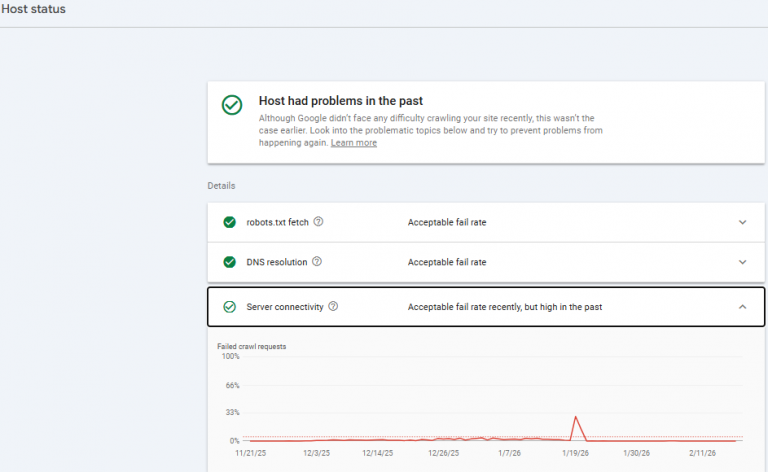Viewport: 768px width, 472px height.
Task: Expand the DNS resolution row chevron
Action: point(742,262)
